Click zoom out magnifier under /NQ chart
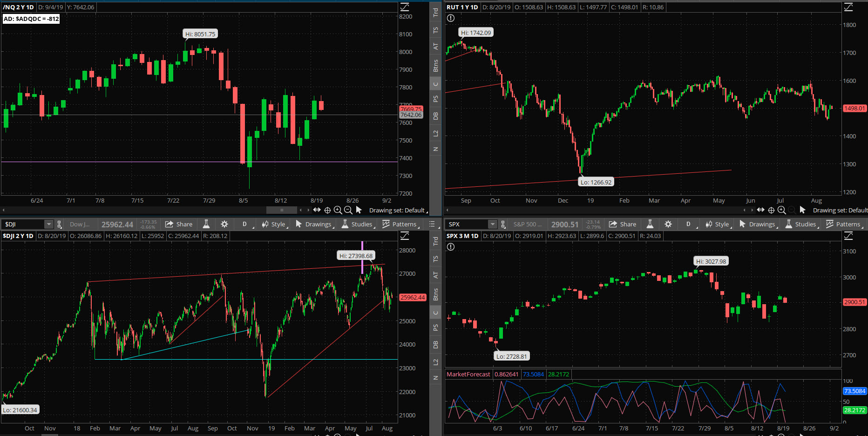The image size is (868, 436). click(x=348, y=210)
